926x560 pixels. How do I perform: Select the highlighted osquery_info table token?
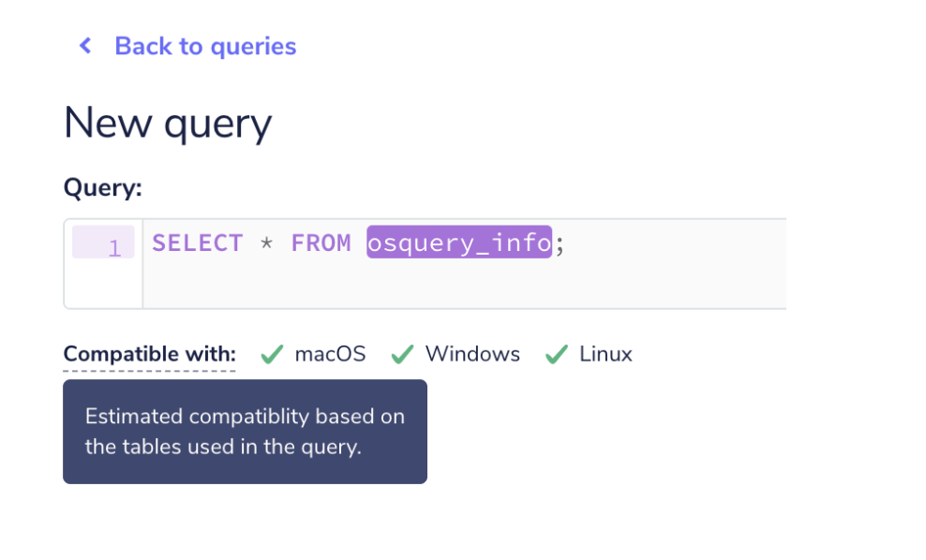point(458,243)
